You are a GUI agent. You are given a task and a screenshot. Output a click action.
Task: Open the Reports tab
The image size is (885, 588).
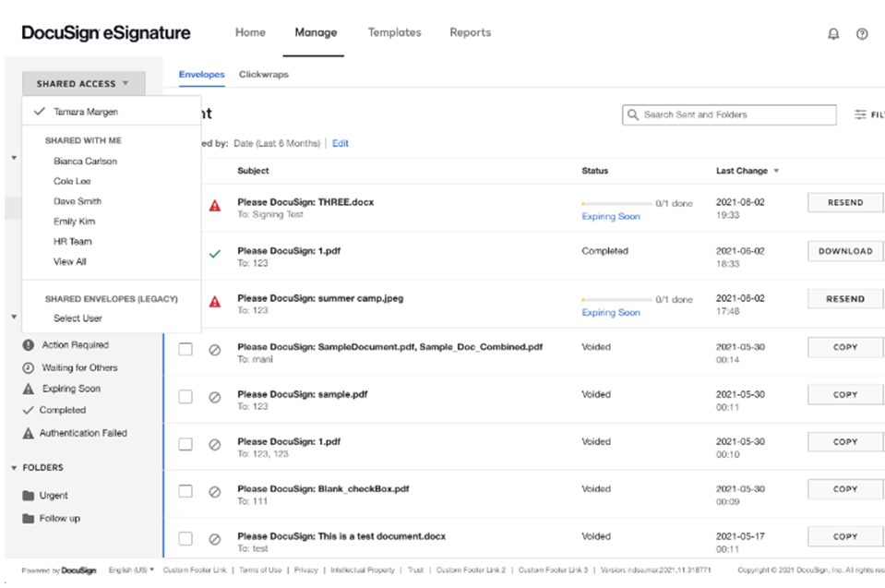[x=470, y=32]
